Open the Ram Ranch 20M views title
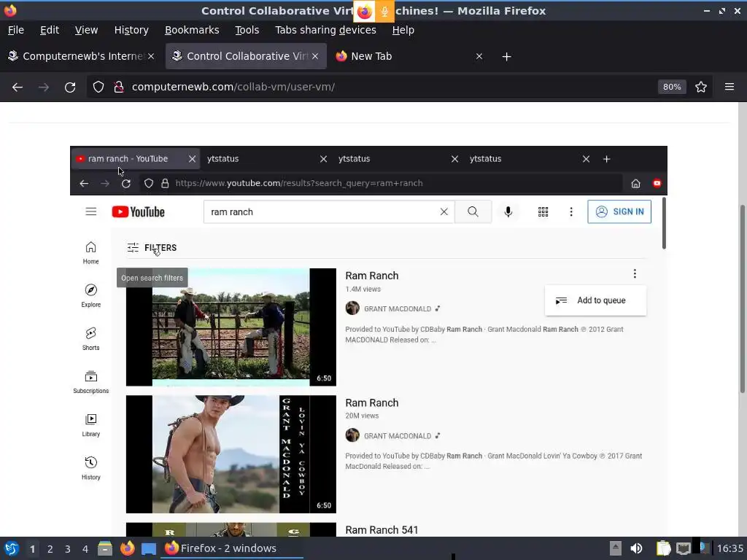Image resolution: width=747 pixels, height=560 pixels. 371,402
